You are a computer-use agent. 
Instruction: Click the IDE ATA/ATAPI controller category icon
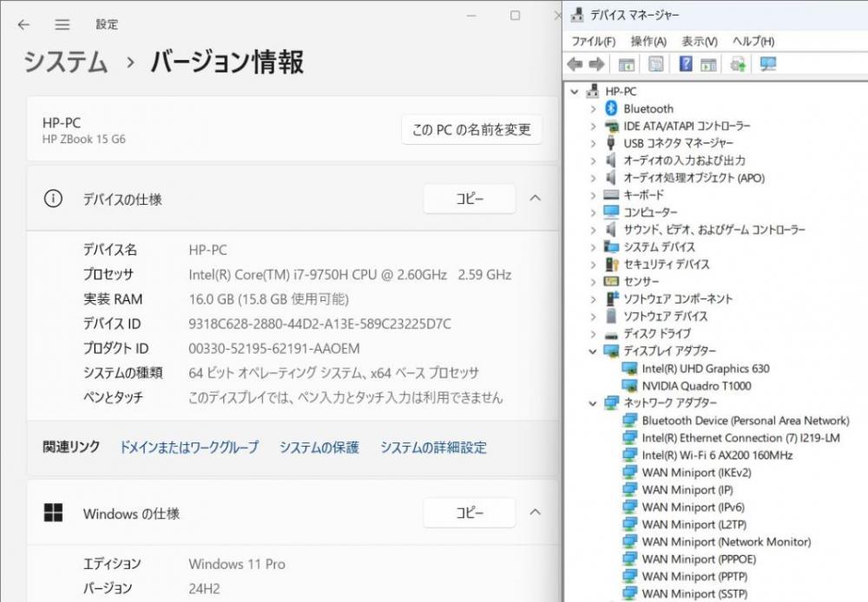click(x=611, y=126)
